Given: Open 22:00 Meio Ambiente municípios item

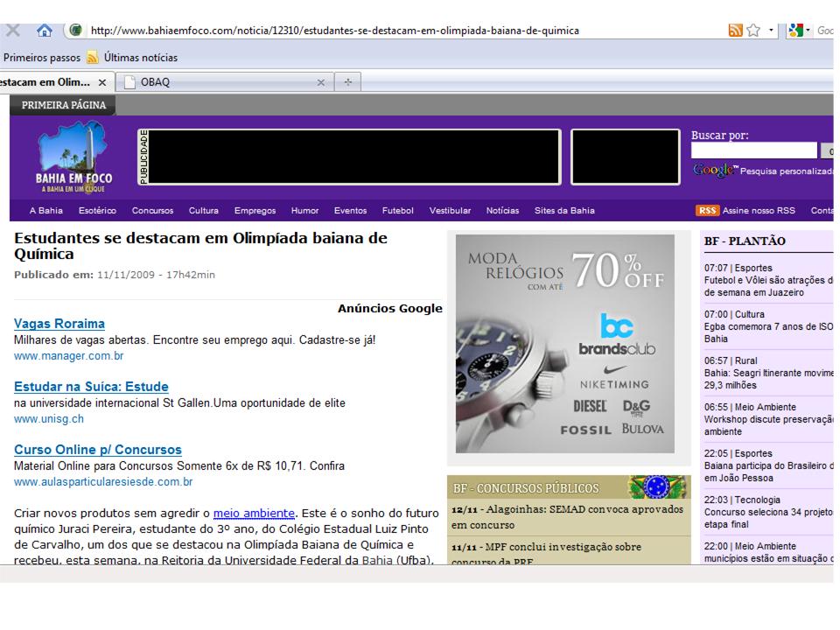Looking at the screenshot, I should 769,552.
